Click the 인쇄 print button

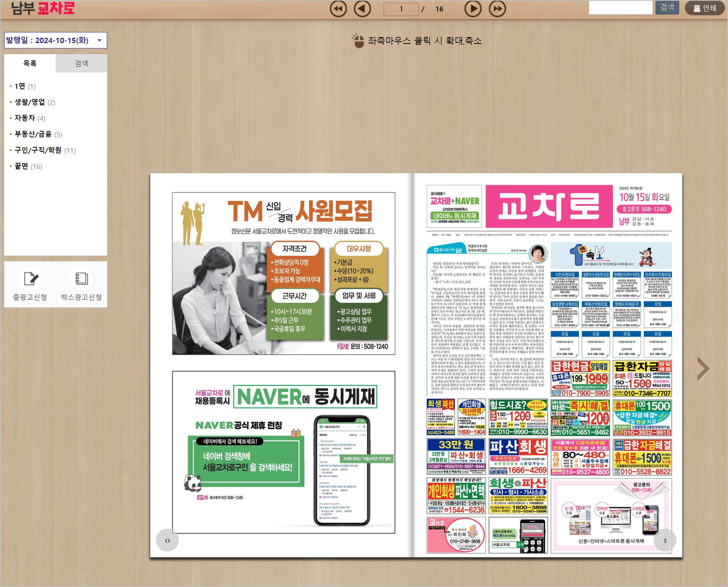click(x=705, y=8)
